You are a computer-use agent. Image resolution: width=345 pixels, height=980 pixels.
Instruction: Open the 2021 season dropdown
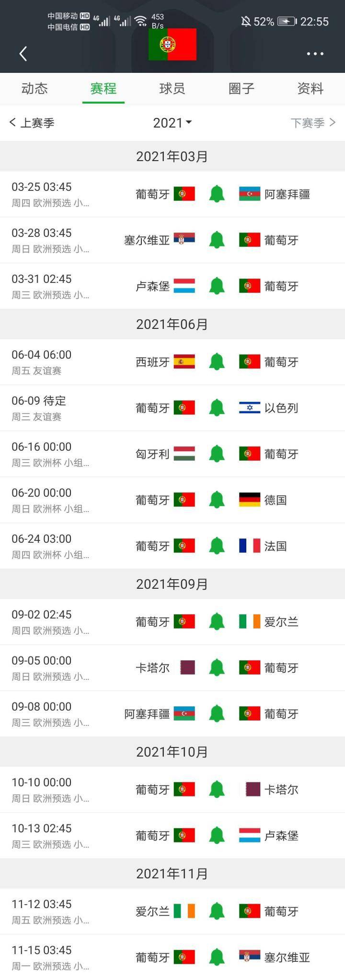pos(172,123)
